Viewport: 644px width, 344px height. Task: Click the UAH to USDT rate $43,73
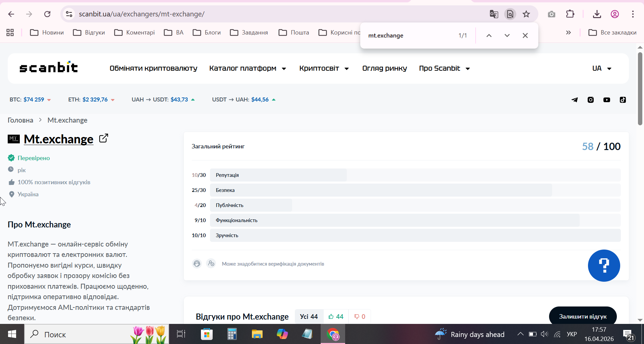coord(163,99)
